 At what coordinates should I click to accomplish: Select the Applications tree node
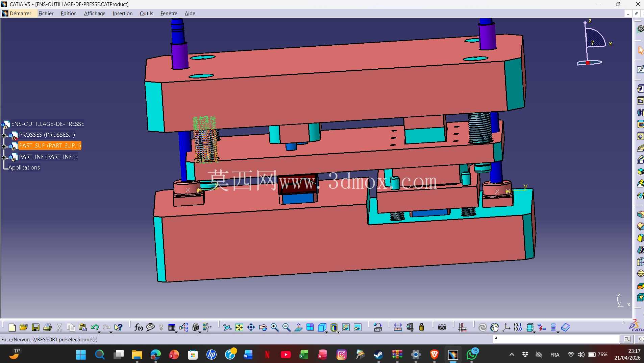click(x=24, y=167)
